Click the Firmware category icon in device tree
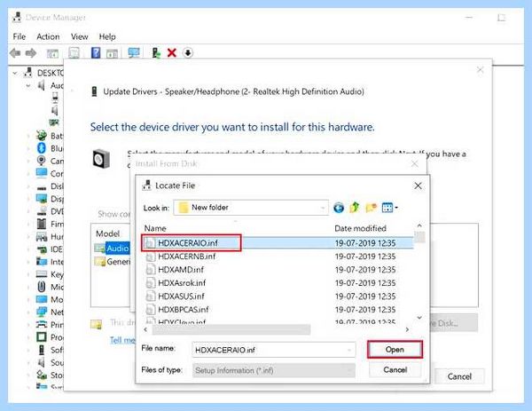Image resolution: width=532 pixels, height=411 pixels. click(x=42, y=224)
